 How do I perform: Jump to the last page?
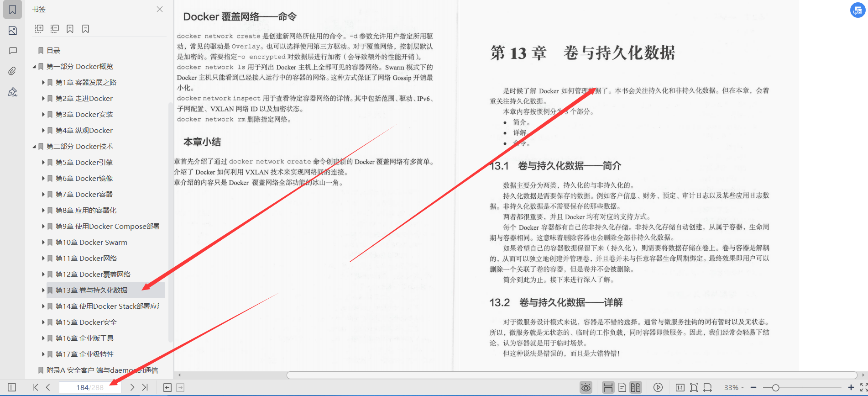click(145, 387)
